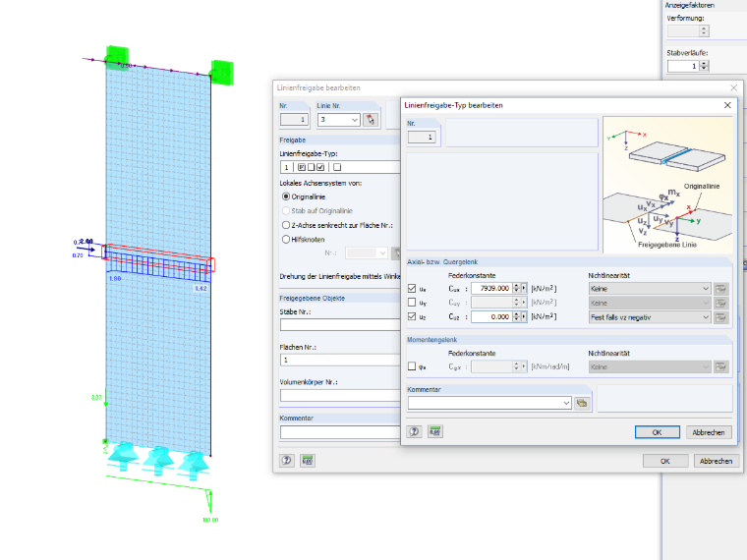This screenshot has height=560, width=747.
Task: Enable the uy release checkbox
Action: coord(412,303)
